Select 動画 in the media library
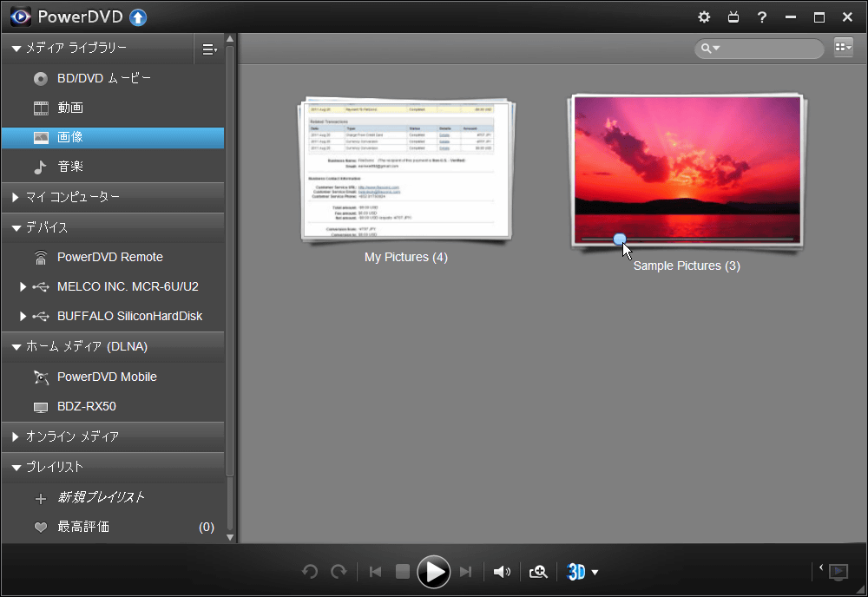The image size is (868, 597). (x=70, y=108)
